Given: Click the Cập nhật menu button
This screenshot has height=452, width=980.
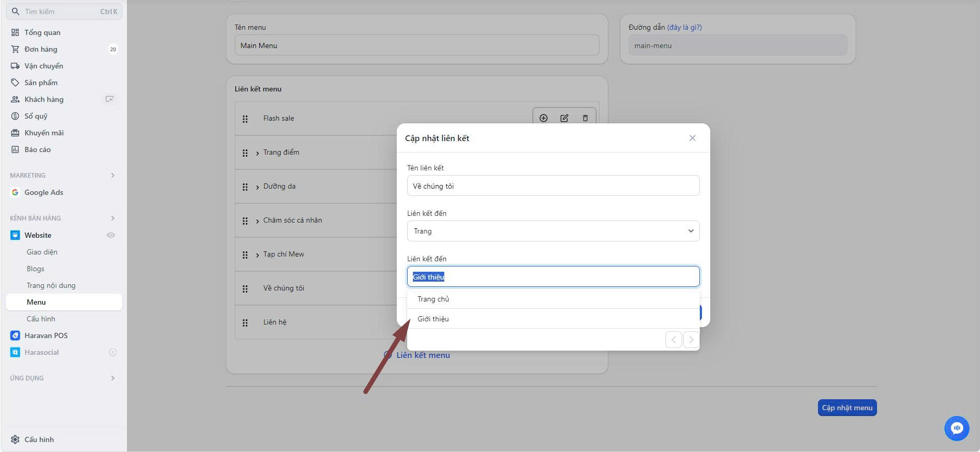Looking at the screenshot, I should click(847, 408).
